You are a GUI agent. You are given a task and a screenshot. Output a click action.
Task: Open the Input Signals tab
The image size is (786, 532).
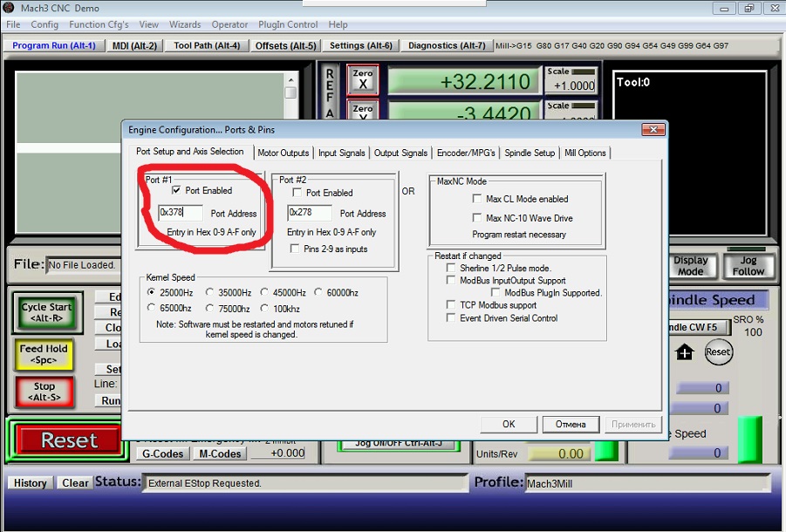[341, 153]
